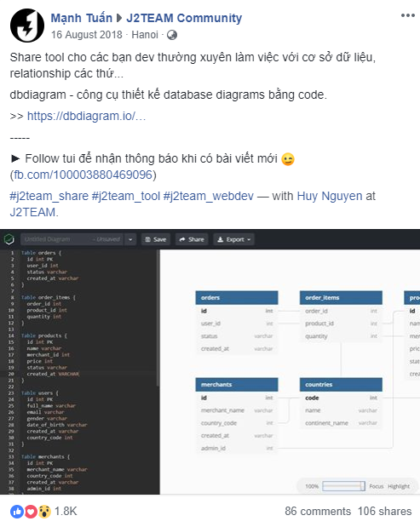Open the dbdiagram.io link
420x527 pixels.
click(86, 116)
